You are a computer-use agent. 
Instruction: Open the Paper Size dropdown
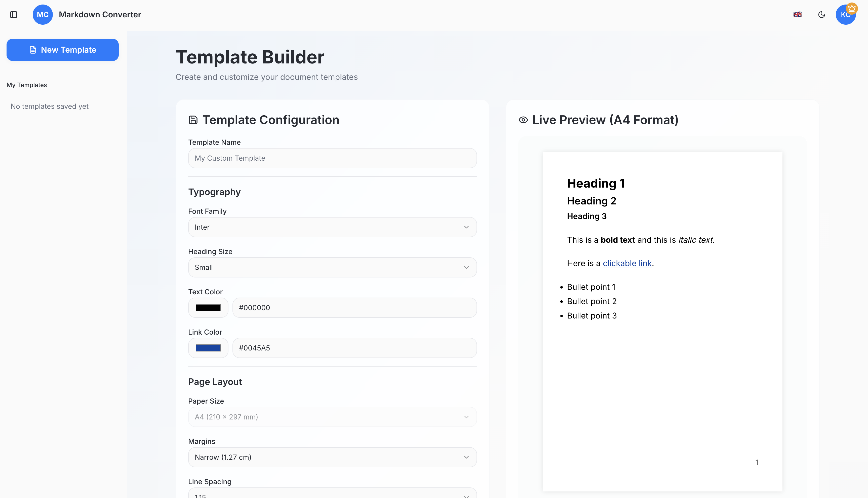[x=332, y=417]
